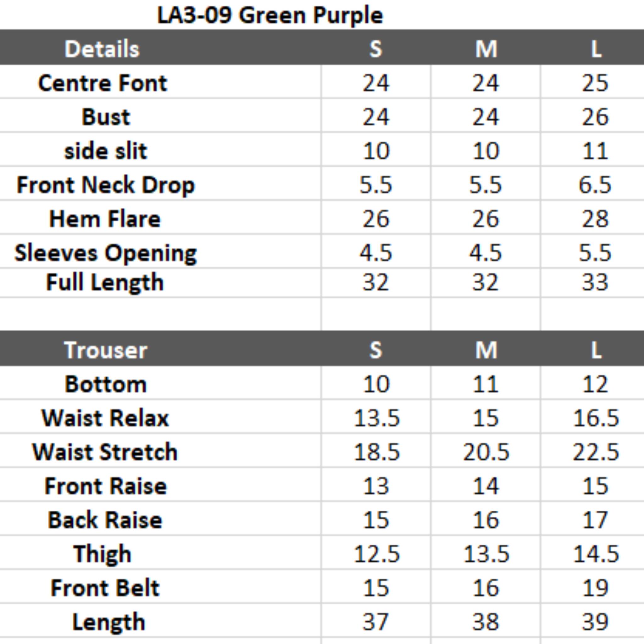Select the side slit row label

point(105,151)
